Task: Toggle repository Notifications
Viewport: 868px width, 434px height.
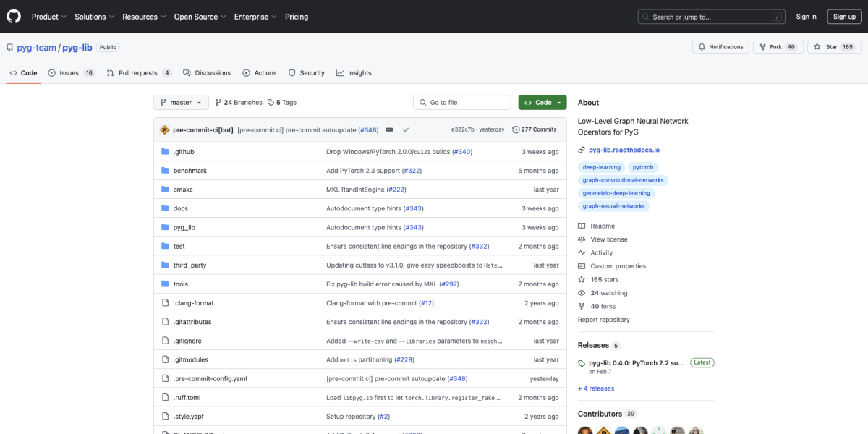Action: point(720,47)
